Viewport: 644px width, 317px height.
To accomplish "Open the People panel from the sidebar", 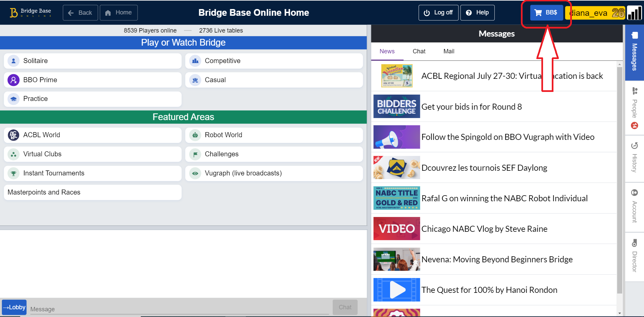I will click(634, 91).
